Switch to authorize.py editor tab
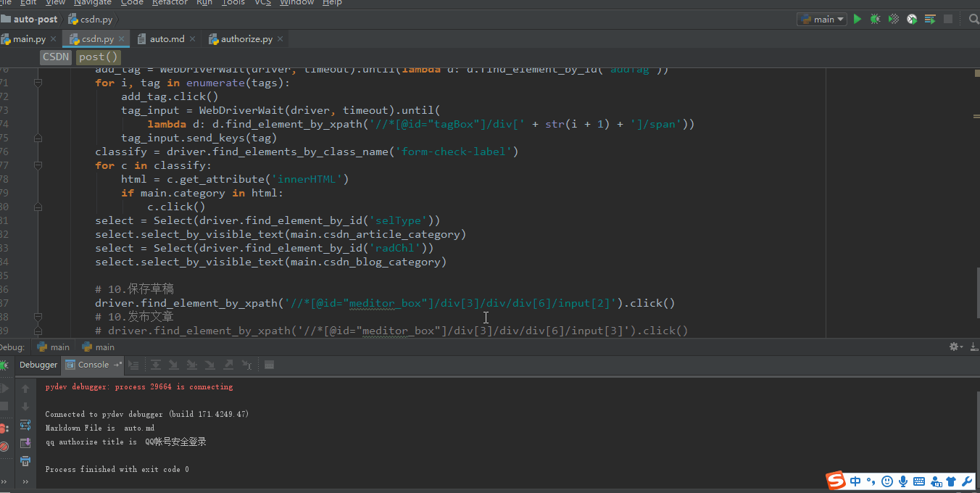Image resolution: width=980 pixels, height=493 pixels. [x=246, y=39]
